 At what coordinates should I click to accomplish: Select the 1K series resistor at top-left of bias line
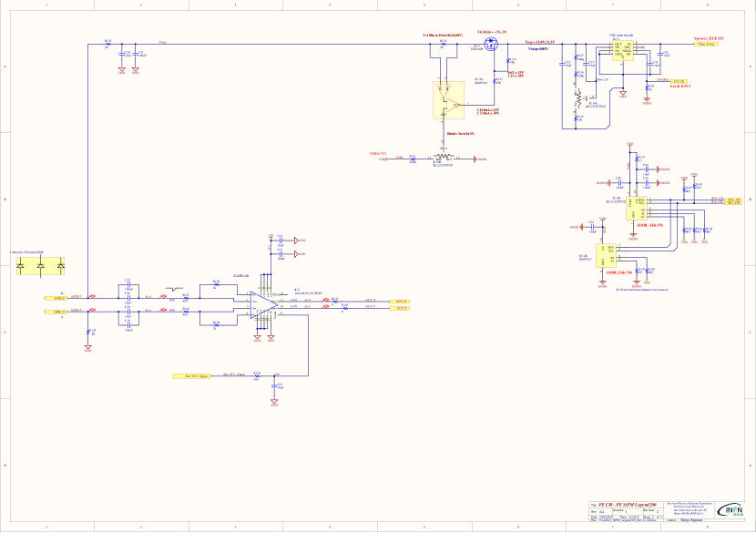(x=107, y=45)
